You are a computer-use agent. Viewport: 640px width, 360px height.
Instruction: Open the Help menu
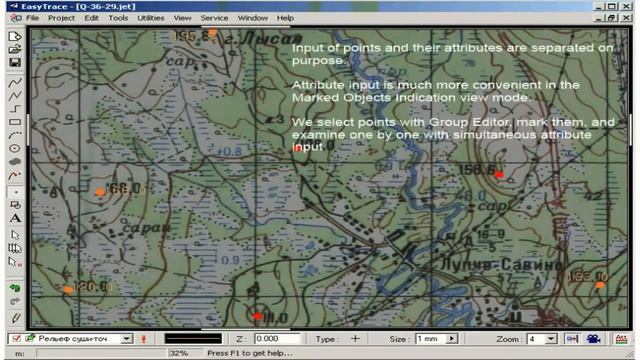click(285, 18)
